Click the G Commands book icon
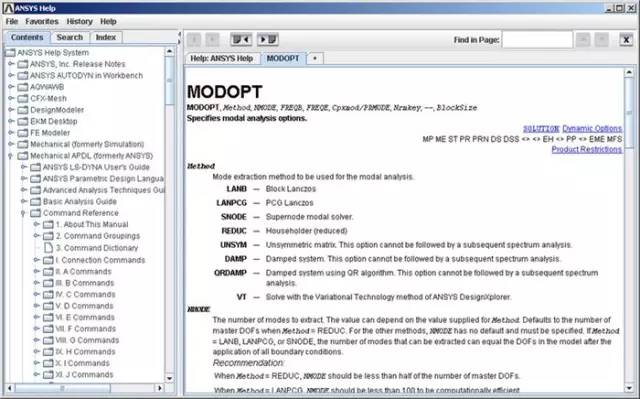The width and height of the screenshot is (640, 399). [x=48, y=340]
